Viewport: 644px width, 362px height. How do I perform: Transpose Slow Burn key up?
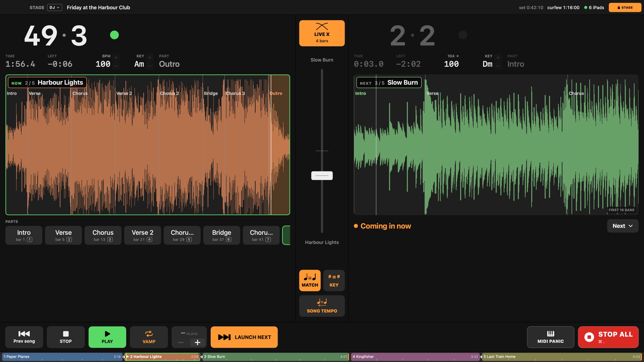coord(498,58)
